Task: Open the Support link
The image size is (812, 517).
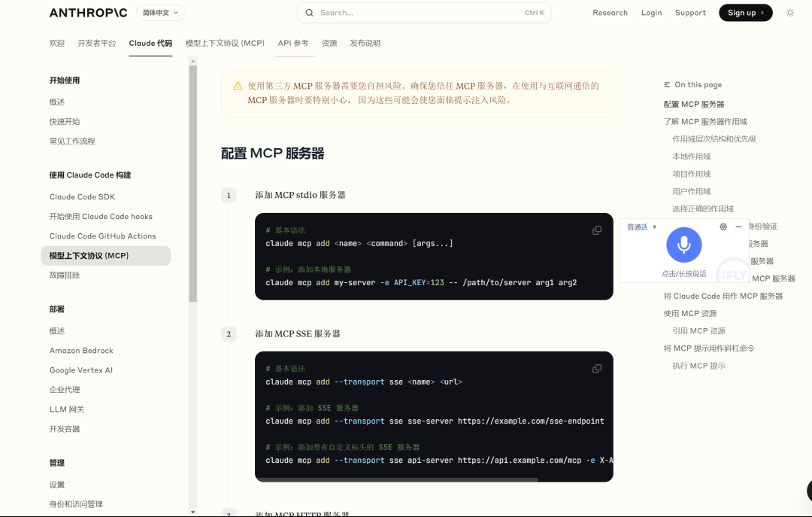Action: (x=690, y=13)
